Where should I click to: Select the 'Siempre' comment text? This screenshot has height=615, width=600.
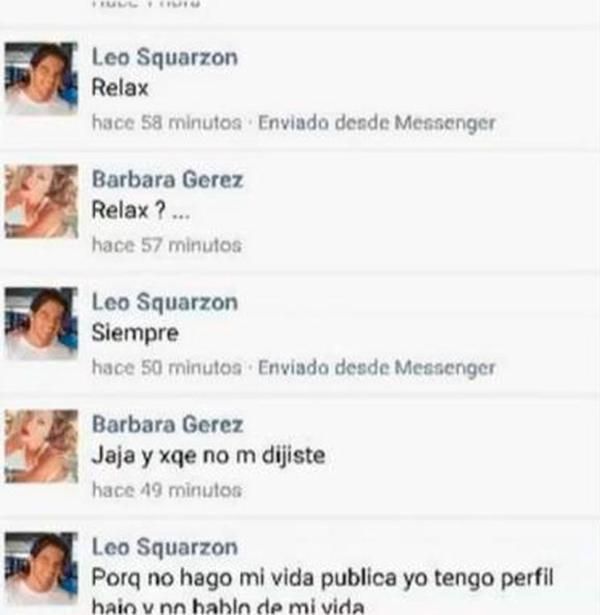click(135, 333)
